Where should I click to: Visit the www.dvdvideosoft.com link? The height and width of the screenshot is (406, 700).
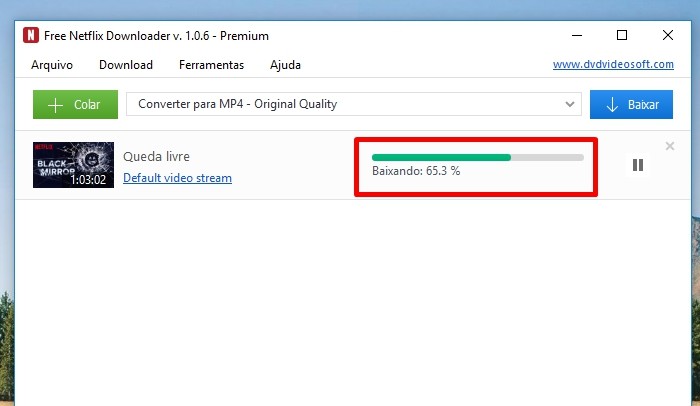[613, 64]
